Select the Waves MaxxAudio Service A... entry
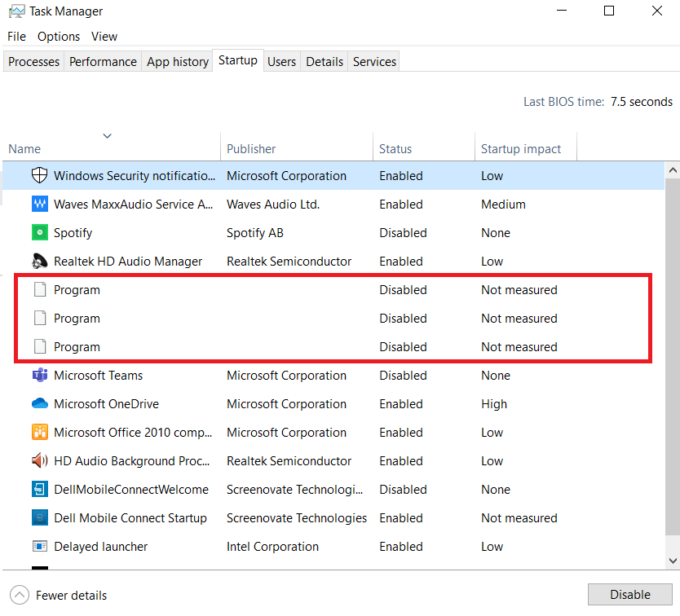Viewport: 680px width, 616px height. point(133,205)
